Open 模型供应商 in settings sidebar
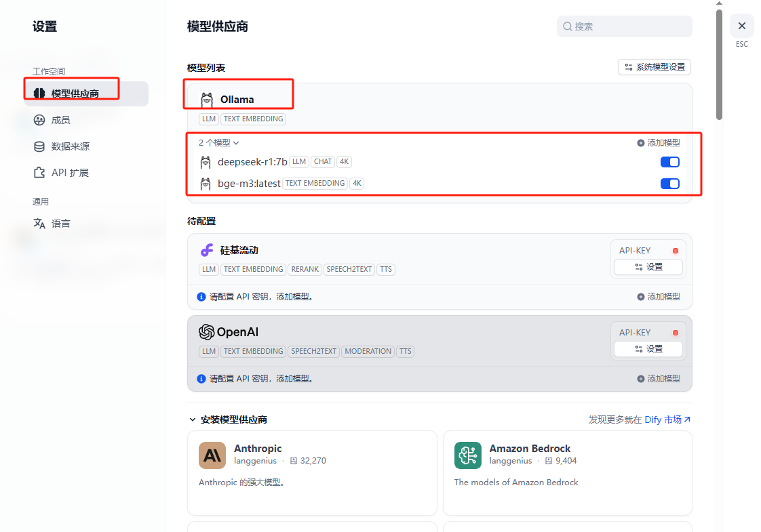The image size is (761, 532). 86,94
